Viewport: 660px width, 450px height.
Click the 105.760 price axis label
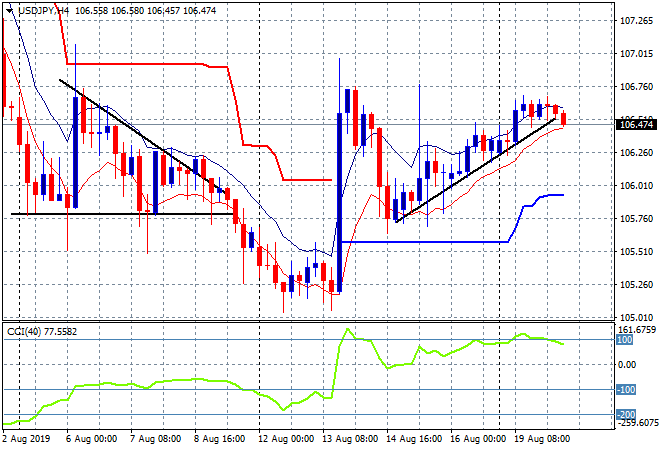coord(636,218)
